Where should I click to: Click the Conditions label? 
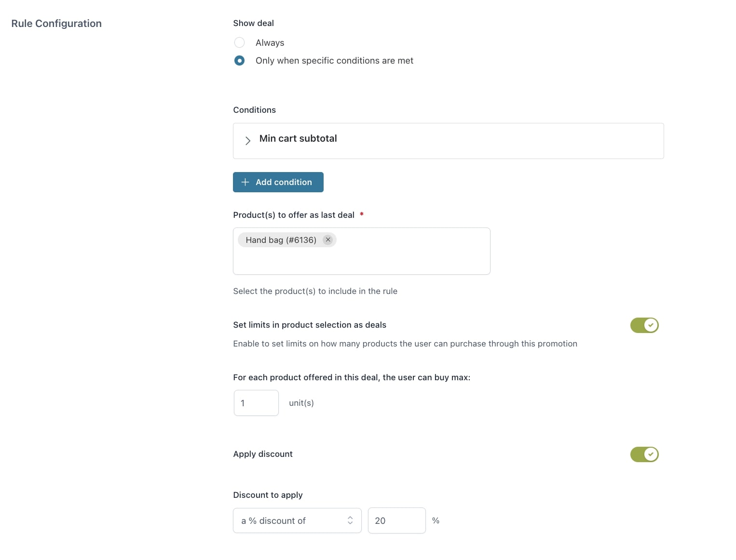pyautogui.click(x=254, y=110)
